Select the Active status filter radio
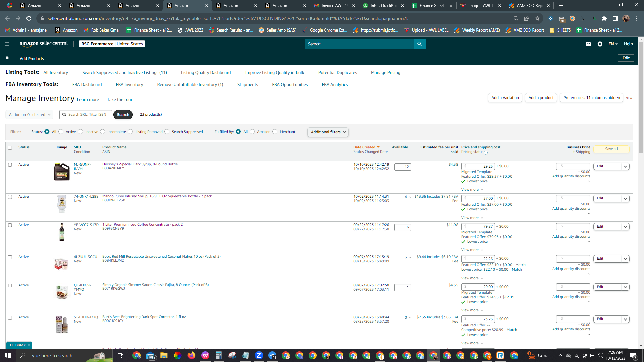Screen dimensions: 644x362 click(x=61, y=132)
